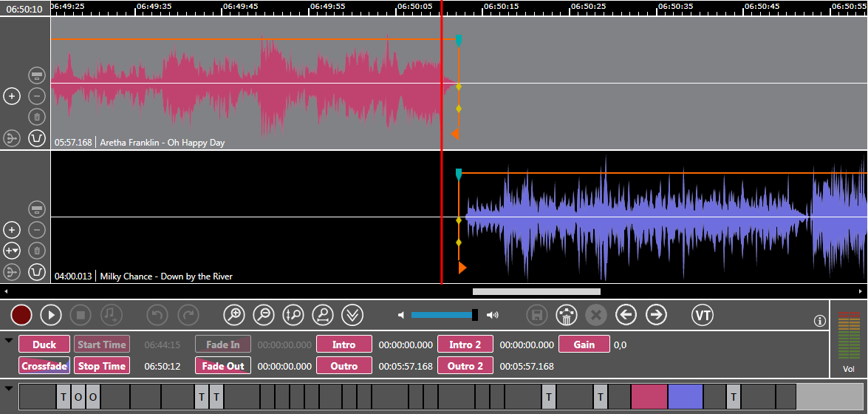This screenshot has width=868, height=414.
Task: Click the Stop Time button
Action: tap(101, 366)
